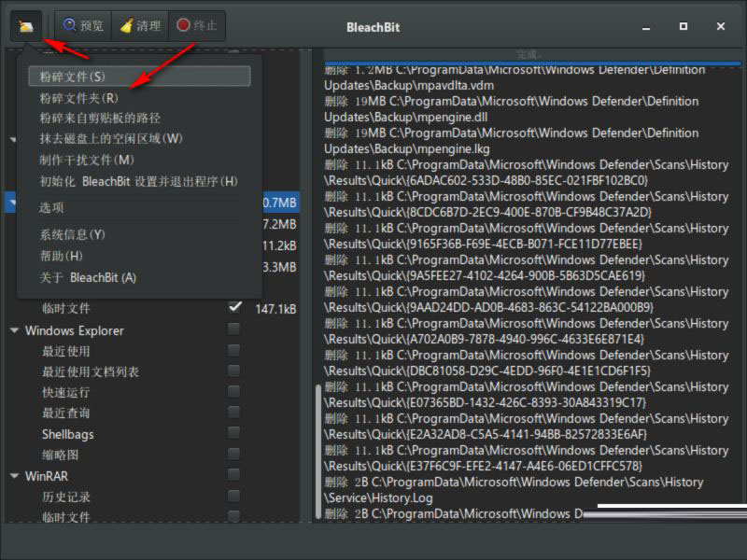Select the 快速运行 tree item

[x=65, y=392]
